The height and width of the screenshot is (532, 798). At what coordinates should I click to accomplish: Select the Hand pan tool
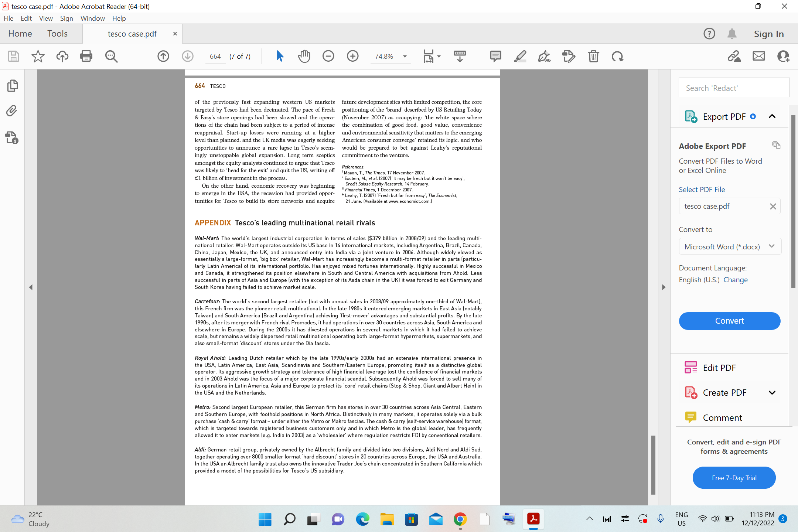(x=304, y=56)
